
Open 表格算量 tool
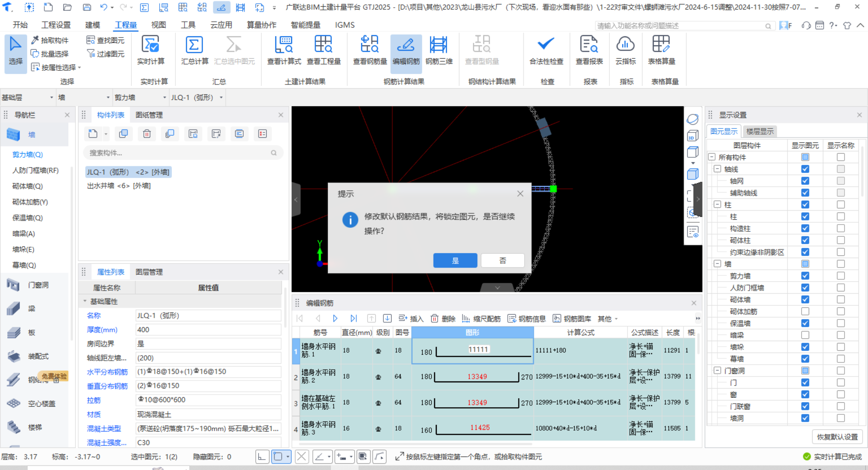point(661,50)
